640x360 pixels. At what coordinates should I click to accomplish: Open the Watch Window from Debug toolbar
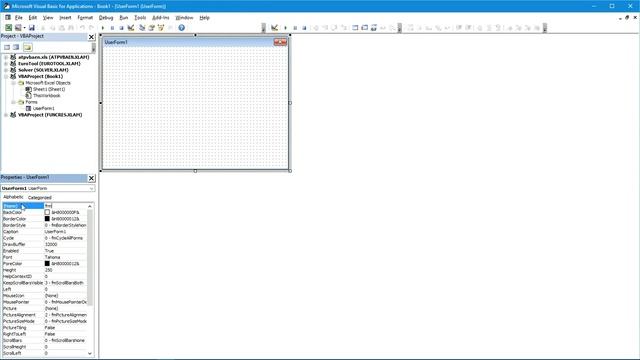tap(374, 28)
